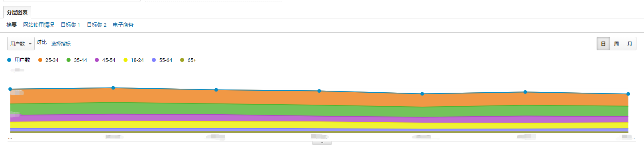Viewport: 644px width, 155px height.
Task: Click the 55-64 legend label
Action: (166, 60)
